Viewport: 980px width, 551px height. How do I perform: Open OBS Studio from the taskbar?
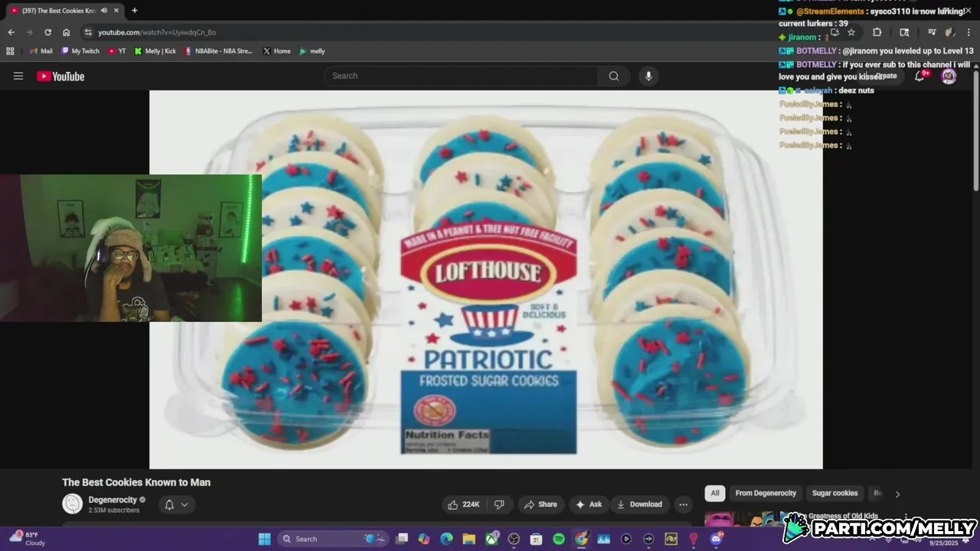click(x=514, y=539)
